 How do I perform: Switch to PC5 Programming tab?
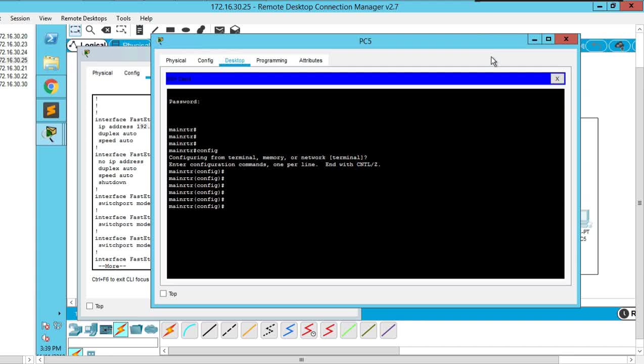click(271, 61)
